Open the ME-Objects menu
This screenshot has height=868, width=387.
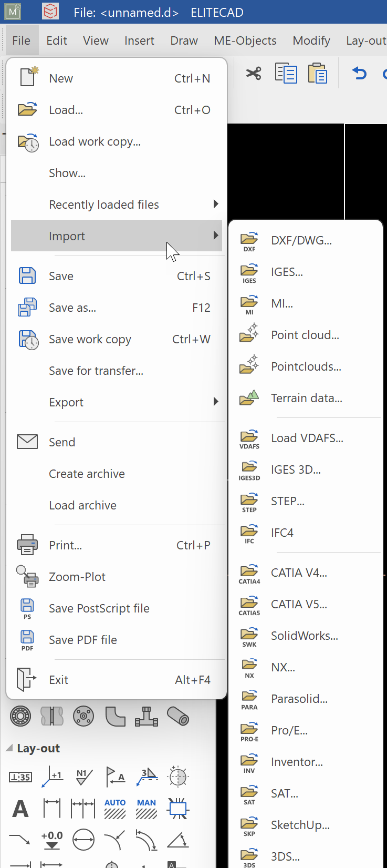coord(245,40)
